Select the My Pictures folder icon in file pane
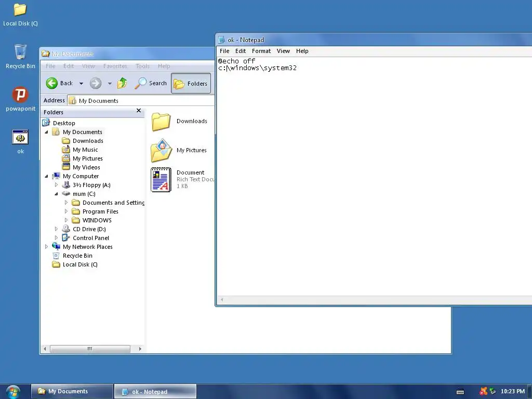532x399 pixels. pyautogui.click(x=161, y=150)
